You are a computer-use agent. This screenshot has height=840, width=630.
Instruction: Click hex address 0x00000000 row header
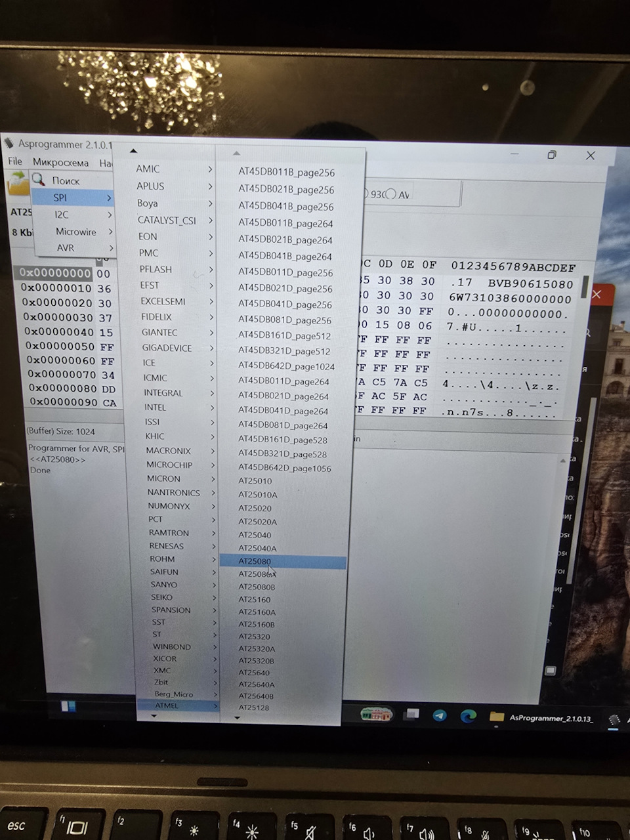(x=54, y=272)
